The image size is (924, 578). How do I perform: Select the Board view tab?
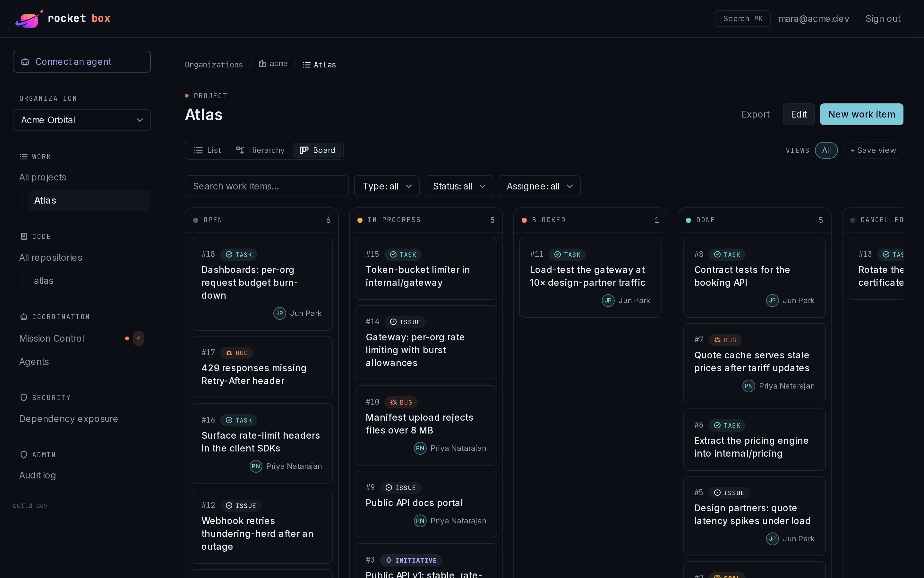[x=317, y=150]
